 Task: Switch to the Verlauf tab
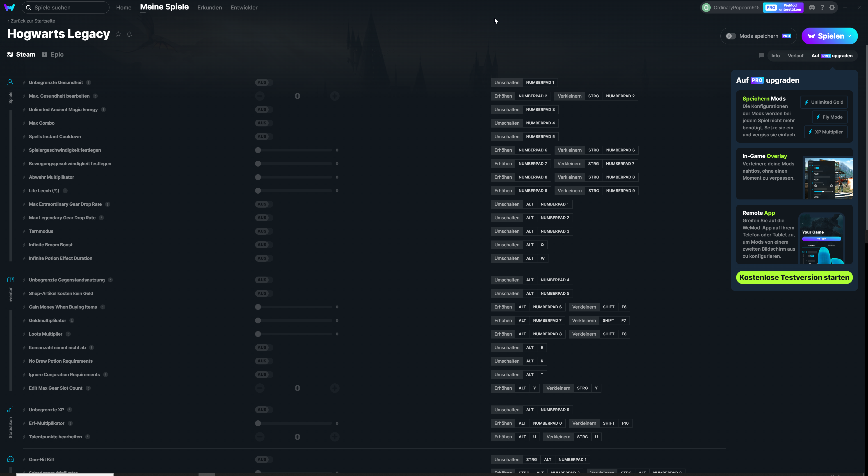pyautogui.click(x=796, y=56)
